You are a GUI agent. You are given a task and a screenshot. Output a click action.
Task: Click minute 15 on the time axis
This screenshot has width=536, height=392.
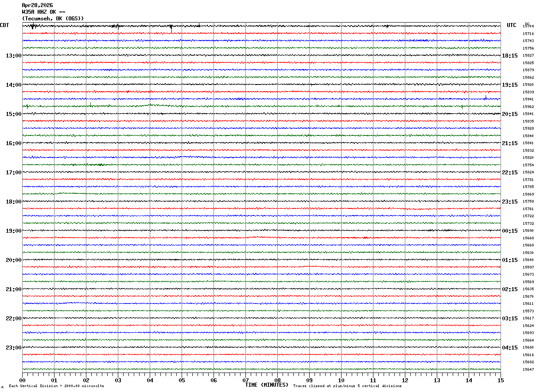click(x=501, y=380)
